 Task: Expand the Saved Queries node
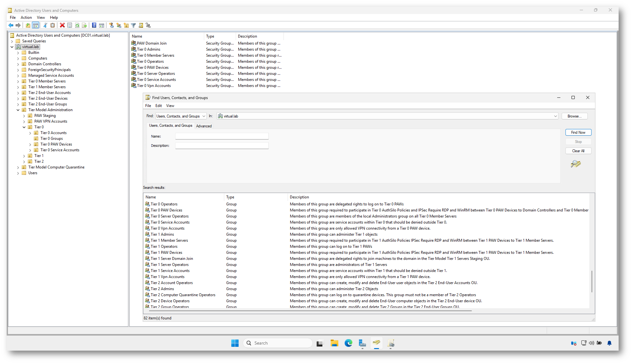click(x=12, y=41)
